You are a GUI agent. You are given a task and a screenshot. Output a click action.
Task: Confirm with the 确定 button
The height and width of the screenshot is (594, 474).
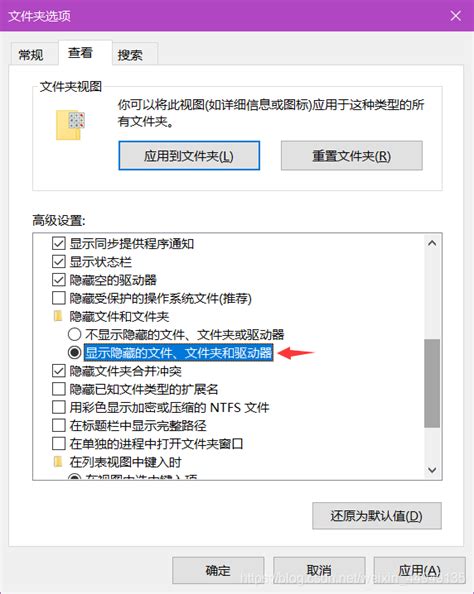coord(218,570)
